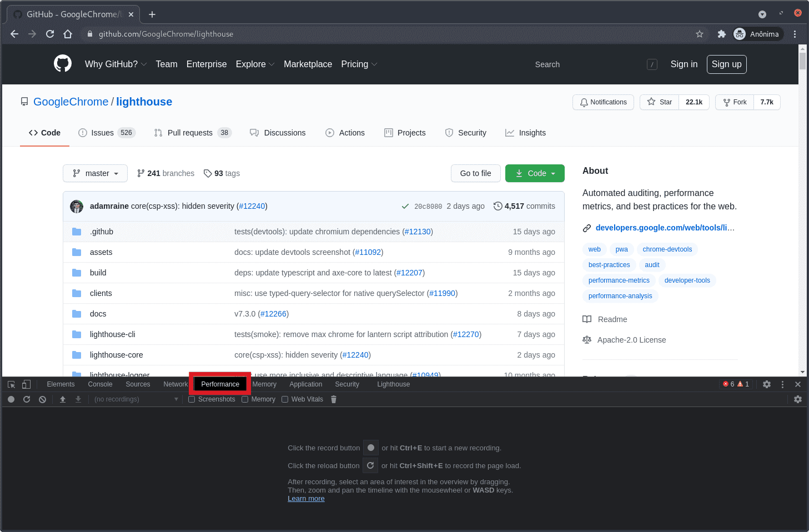809x532 pixels.
Task: Click Notifications button
Action: 603,102
